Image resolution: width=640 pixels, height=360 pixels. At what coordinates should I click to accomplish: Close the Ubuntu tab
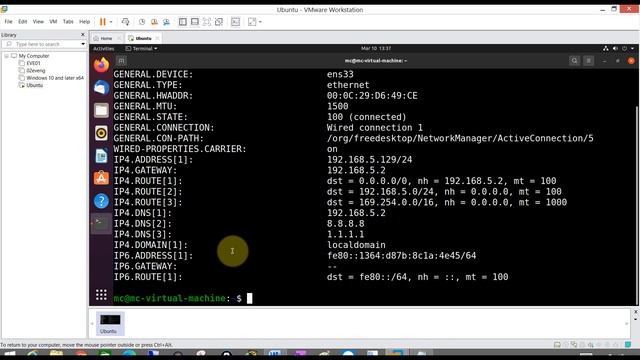click(x=157, y=38)
